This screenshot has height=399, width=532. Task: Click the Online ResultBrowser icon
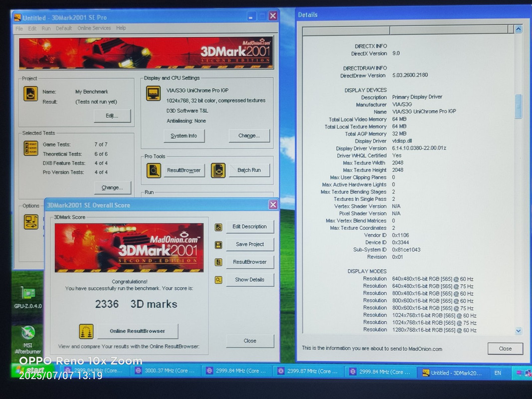[x=86, y=332]
